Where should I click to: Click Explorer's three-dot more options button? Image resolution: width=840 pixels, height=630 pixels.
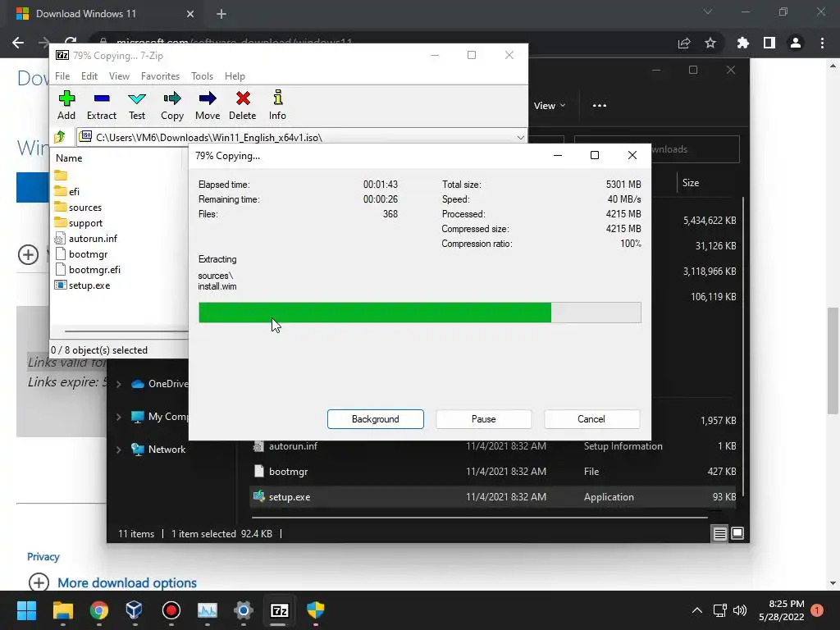[600, 106]
